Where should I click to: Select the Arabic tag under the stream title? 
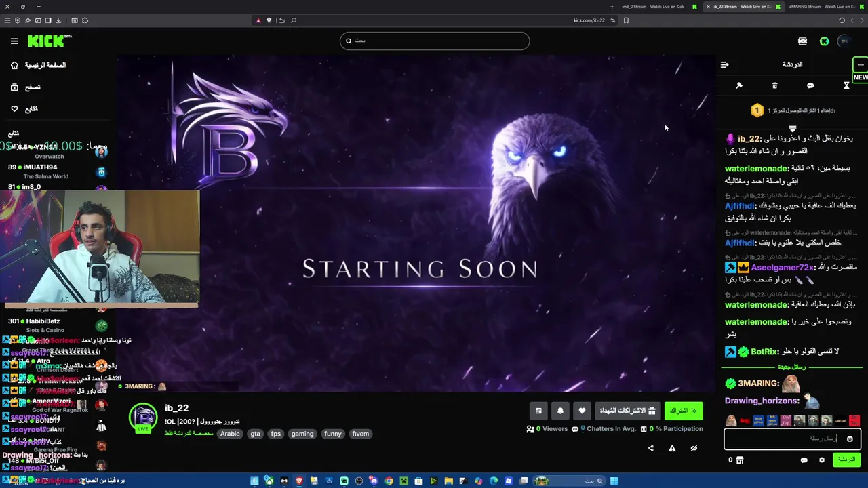click(230, 434)
